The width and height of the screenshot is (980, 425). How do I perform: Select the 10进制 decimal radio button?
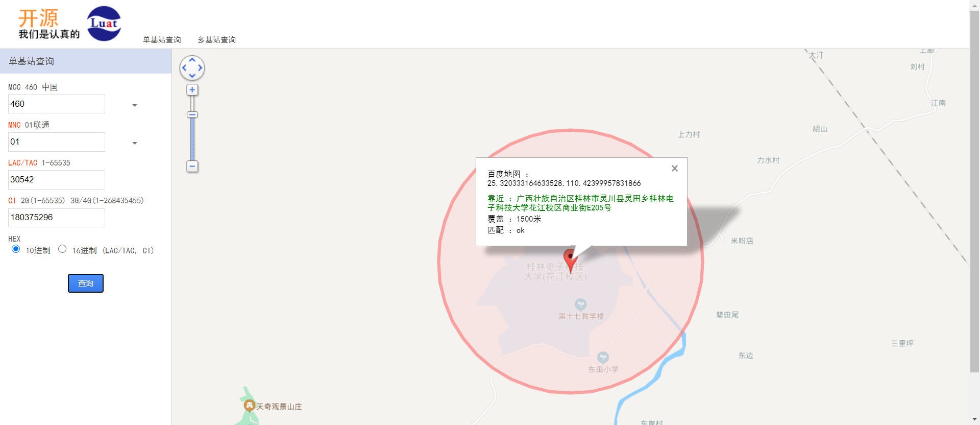[16, 249]
